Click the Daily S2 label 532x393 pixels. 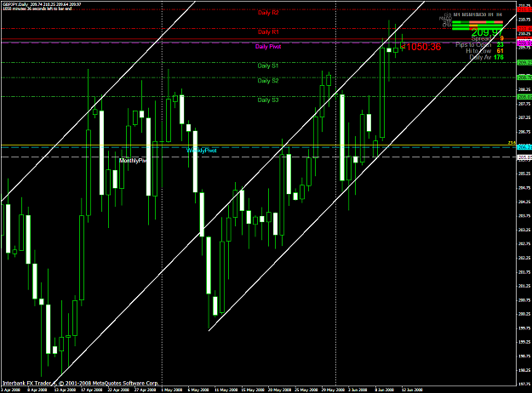click(x=268, y=80)
